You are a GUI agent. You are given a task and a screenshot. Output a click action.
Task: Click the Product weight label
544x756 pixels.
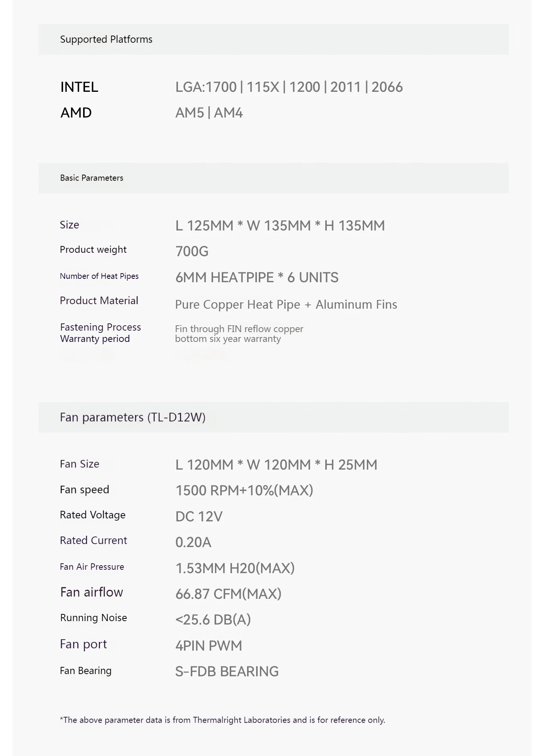pyautogui.click(x=93, y=250)
